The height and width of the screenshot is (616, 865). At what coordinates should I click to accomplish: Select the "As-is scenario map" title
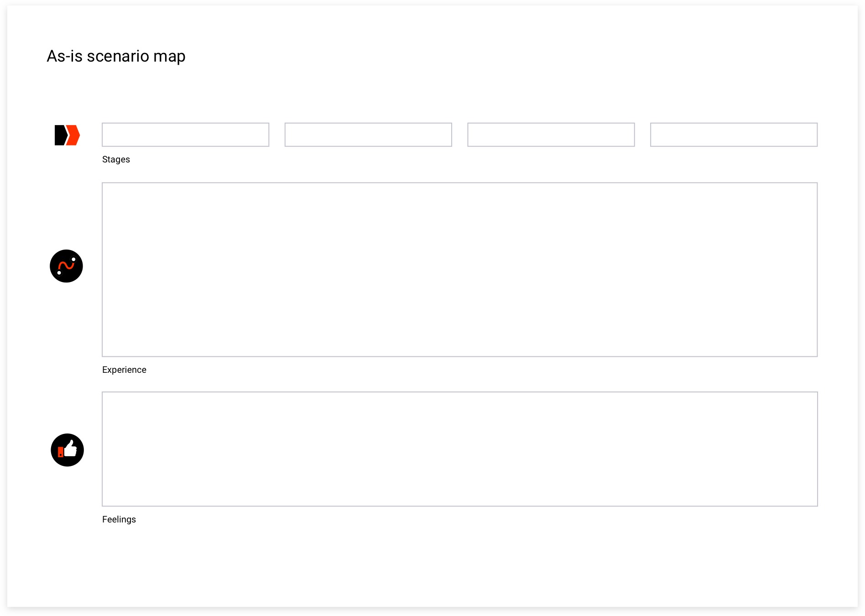(116, 56)
